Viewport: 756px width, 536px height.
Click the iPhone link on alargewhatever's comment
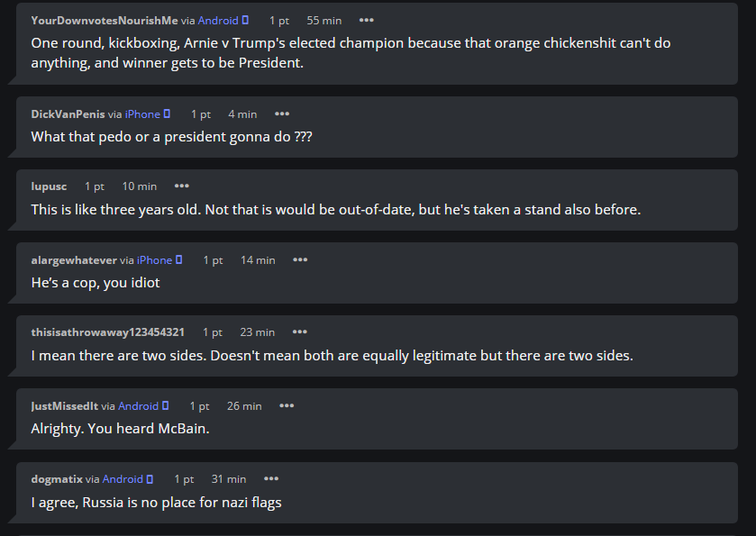coord(154,260)
